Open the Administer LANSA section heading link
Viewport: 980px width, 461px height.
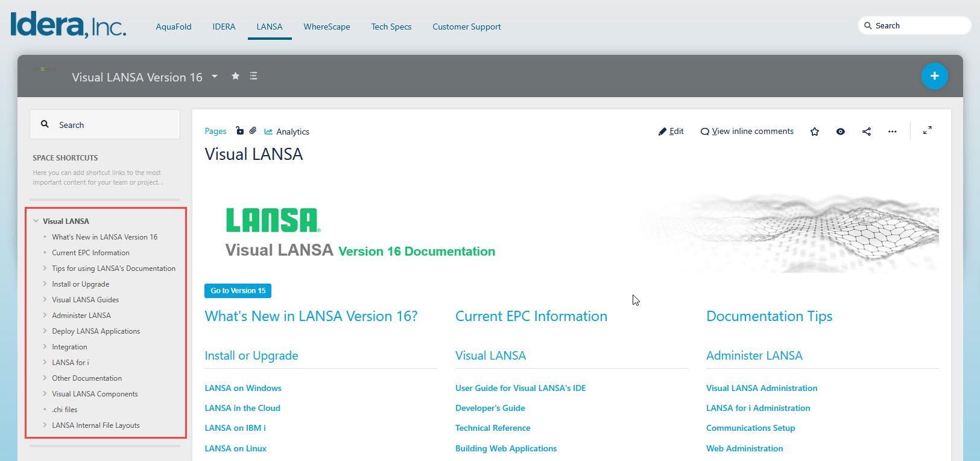click(x=754, y=355)
